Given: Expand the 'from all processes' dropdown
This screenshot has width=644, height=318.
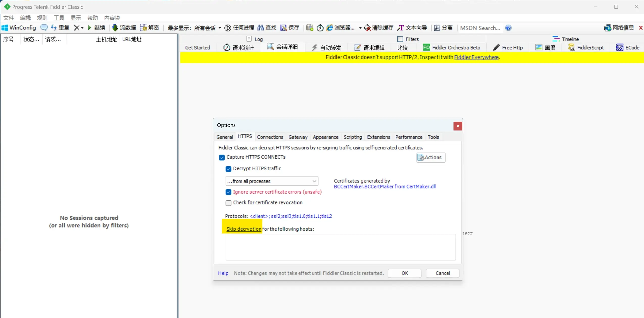Looking at the screenshot, I should tap(314, 181).
